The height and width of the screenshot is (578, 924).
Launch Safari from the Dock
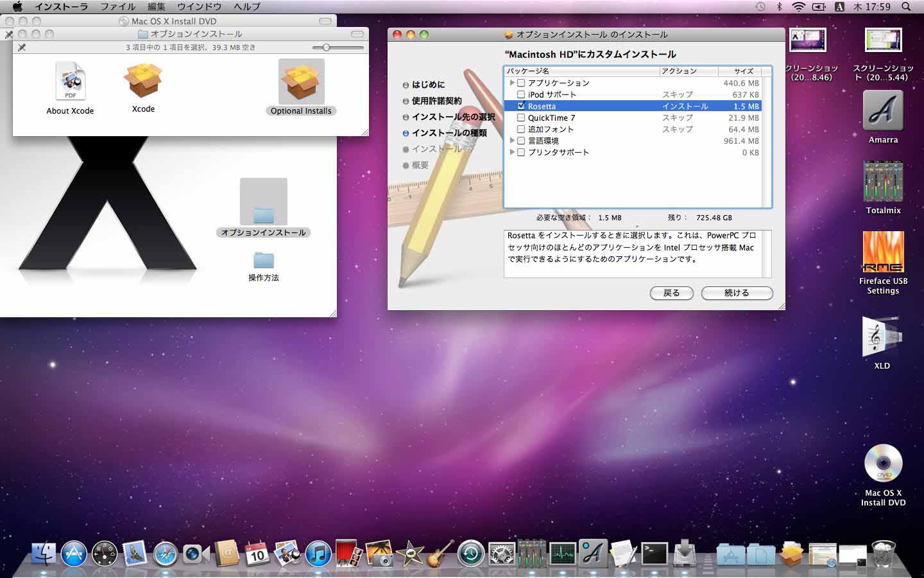tap(166, 553)
